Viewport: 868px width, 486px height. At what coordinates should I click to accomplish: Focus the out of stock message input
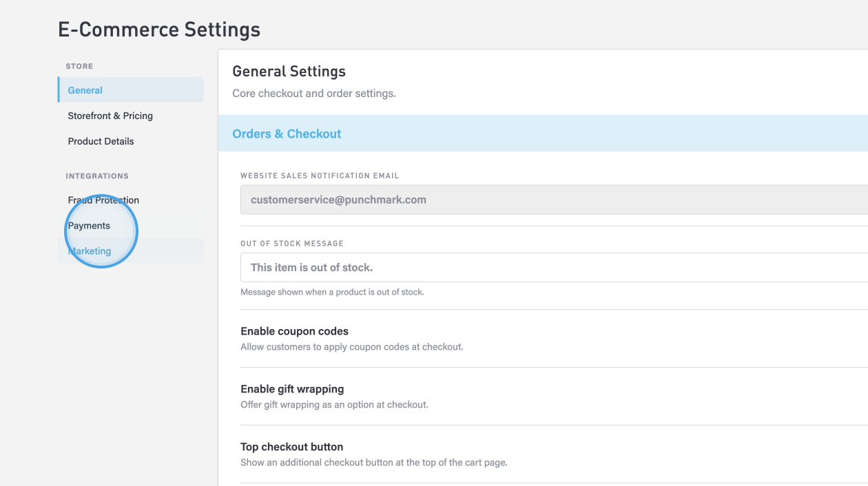point(551,267)
